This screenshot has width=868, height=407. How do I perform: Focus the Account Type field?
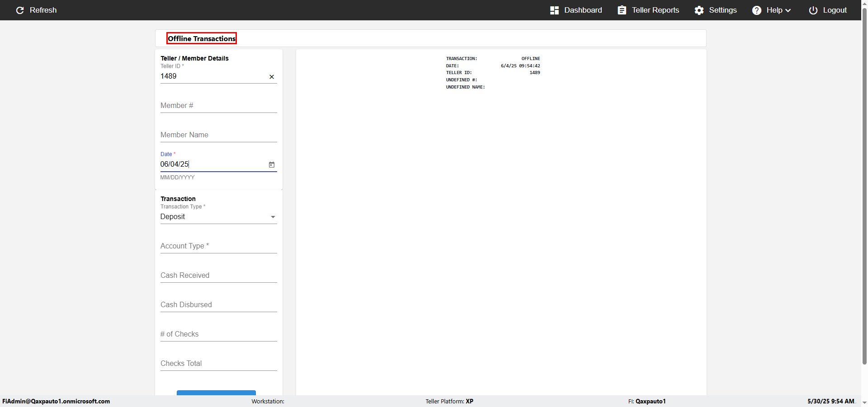(x=218, y=246)
